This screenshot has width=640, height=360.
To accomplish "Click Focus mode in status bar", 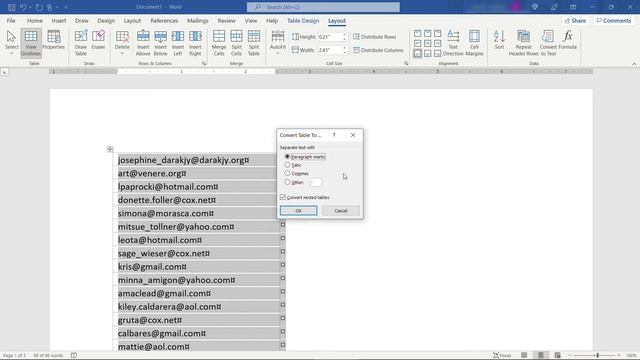I will pos(502,356).
